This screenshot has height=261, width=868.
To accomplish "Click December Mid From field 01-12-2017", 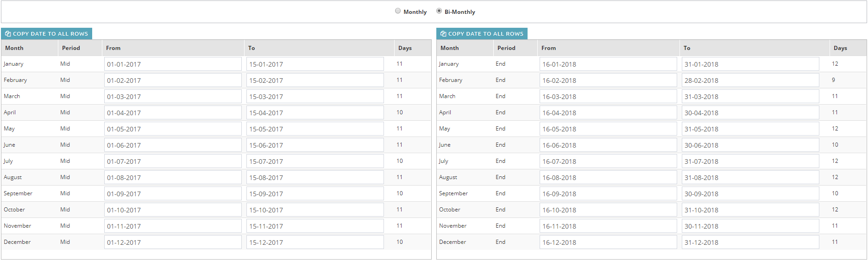I will [173, 242].
